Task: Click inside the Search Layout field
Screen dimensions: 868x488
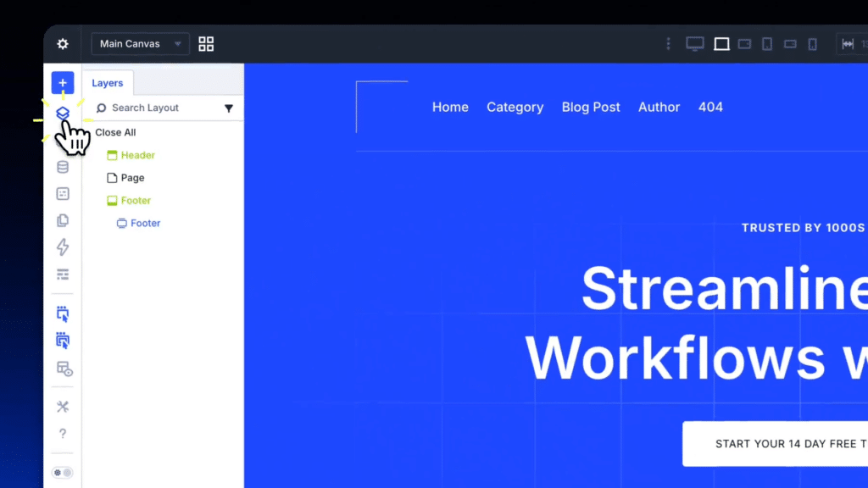Action: tap(153, 108)
